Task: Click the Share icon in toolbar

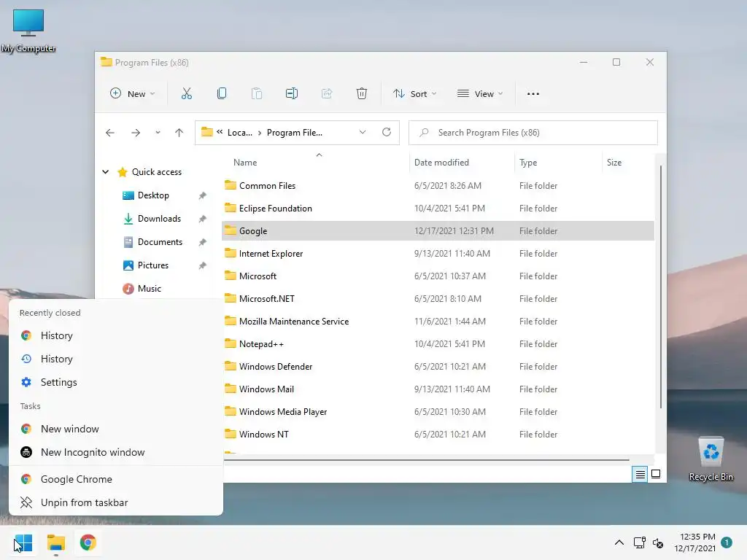Action: click(x=327, y=93)
